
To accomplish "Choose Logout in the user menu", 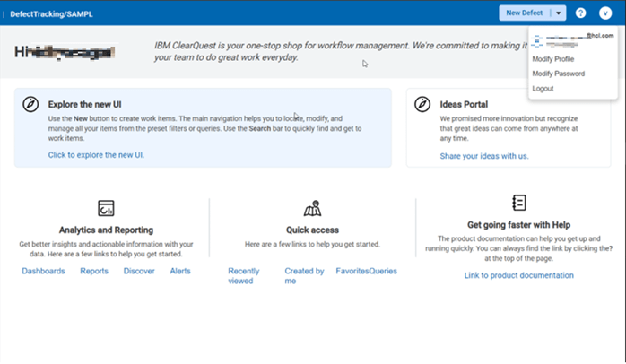I will [543, 89].
